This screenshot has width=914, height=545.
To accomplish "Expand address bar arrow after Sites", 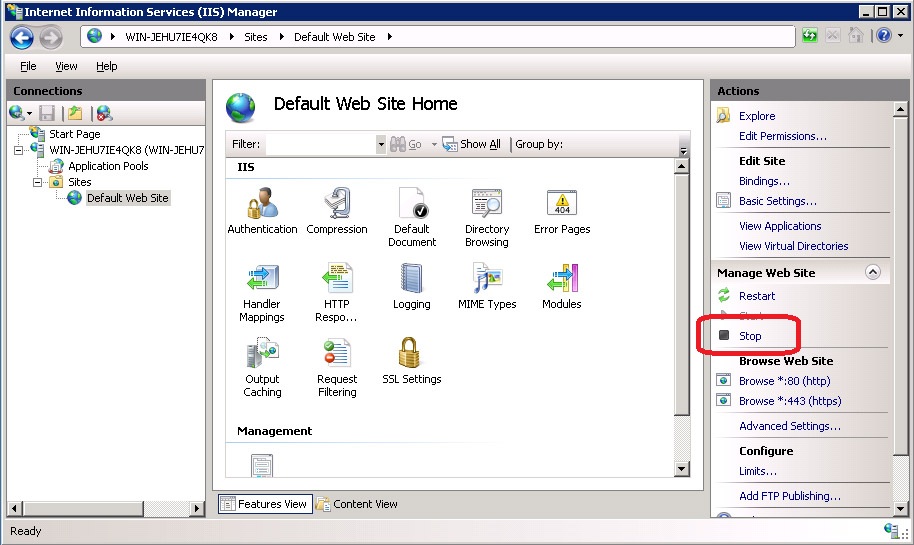I will pyautogui.click(x=282, y=37).
